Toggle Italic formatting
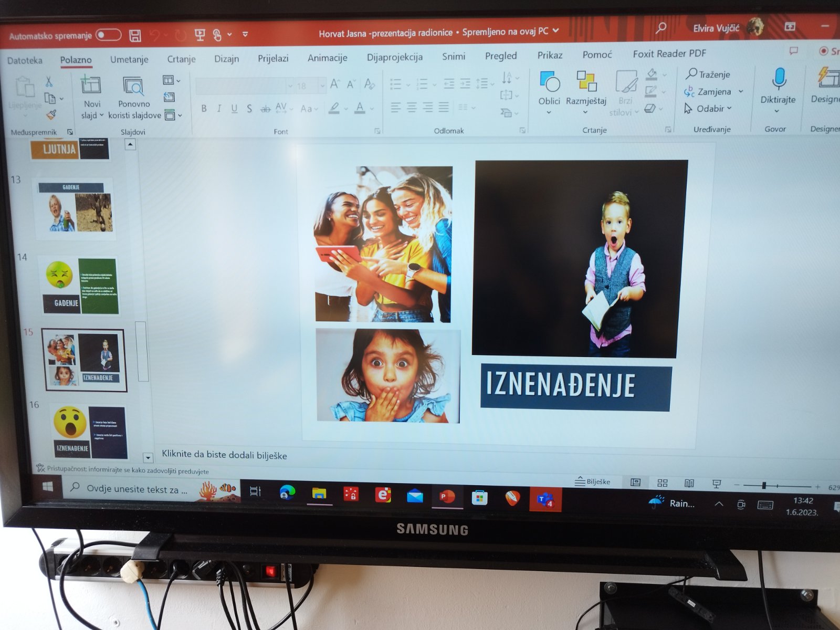Viewport: 840px width, 630px height. point(219,109)
